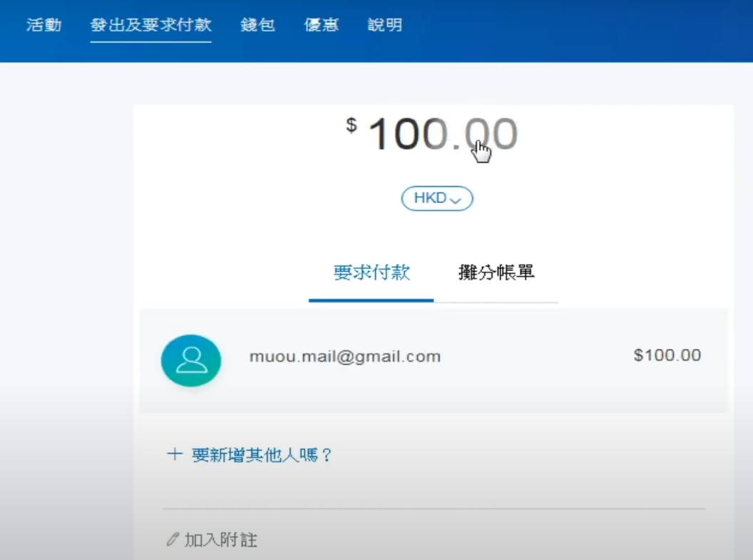Image resolution: width=753 pixels, height=560 pixels.
Task: Click the muou.mail@gmail.com recipient email
Action: pyautogui.click(x=344, y=356)
